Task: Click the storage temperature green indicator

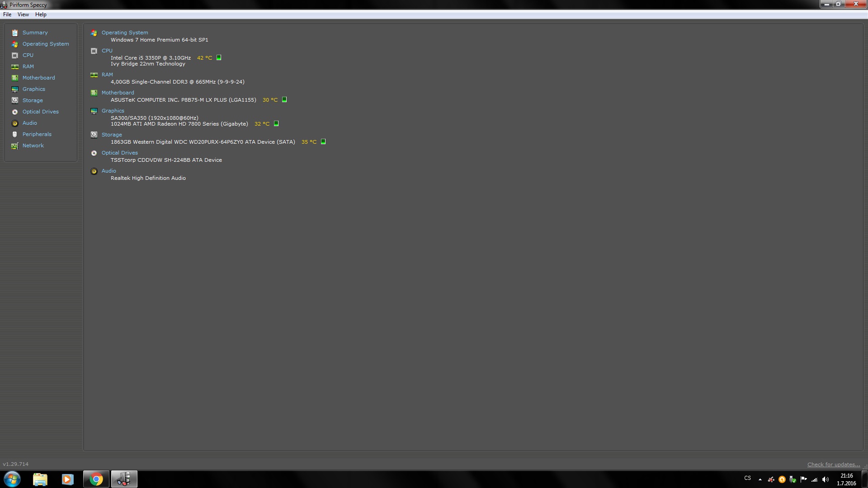Action: tap(323, 141)
